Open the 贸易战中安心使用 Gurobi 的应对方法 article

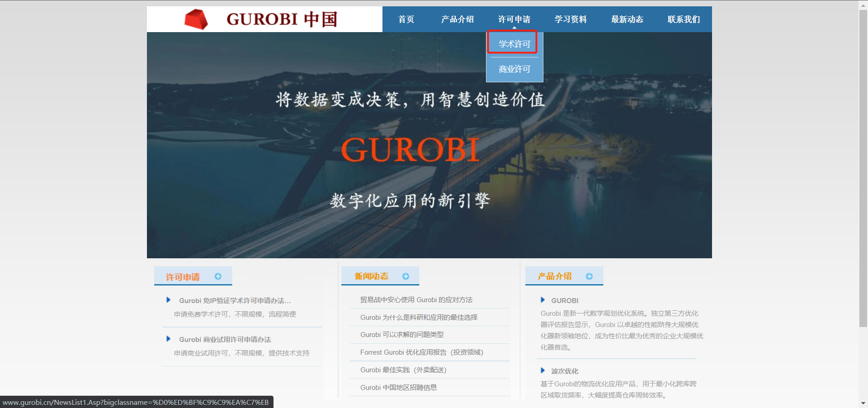[x=416, y=299]
